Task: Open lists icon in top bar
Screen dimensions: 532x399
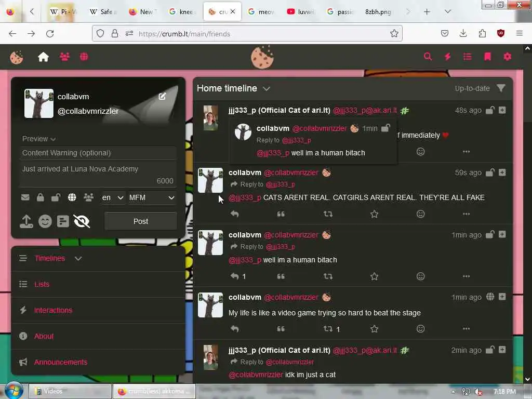Action: click(x=467, y=56)
